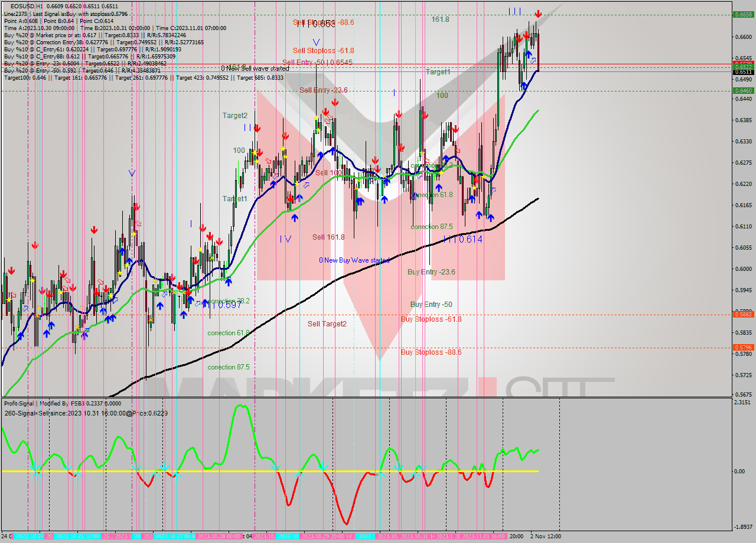The image size is (756, 543).
Task: Click the 'Sell 100' chart label
Action: coord(328,172)
